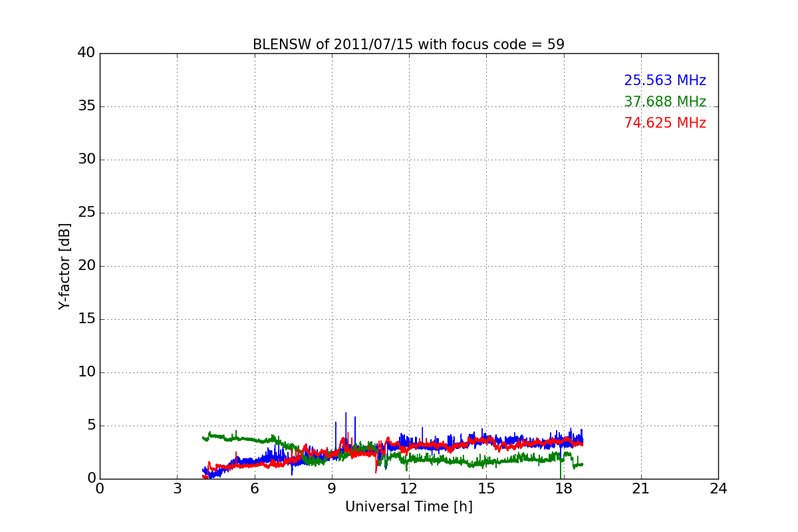Viewport: 798px width, 532px height.
Task: Click the 'Universal Time [h]' axis label
Action: 409,507
